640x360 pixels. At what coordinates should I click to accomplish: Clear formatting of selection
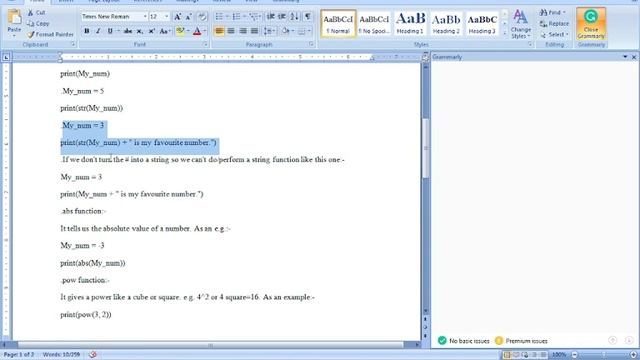[x=202, y=17]
